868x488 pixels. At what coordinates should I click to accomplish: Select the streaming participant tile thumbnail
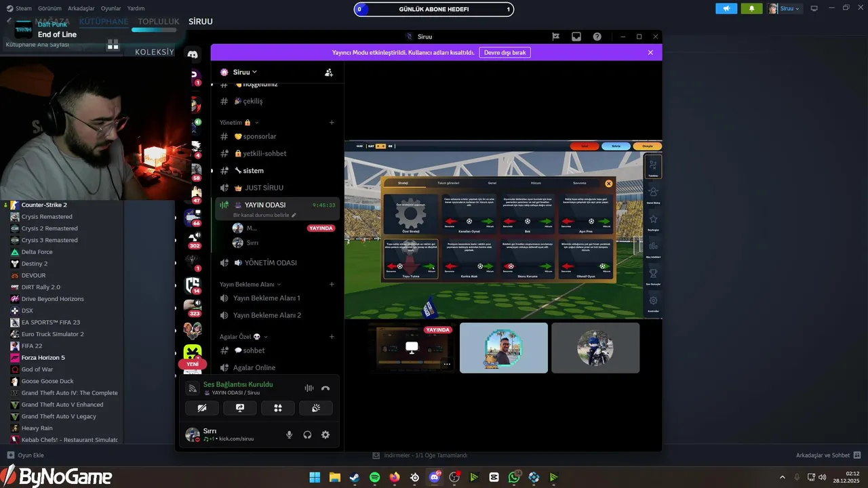tap(412, 348)
